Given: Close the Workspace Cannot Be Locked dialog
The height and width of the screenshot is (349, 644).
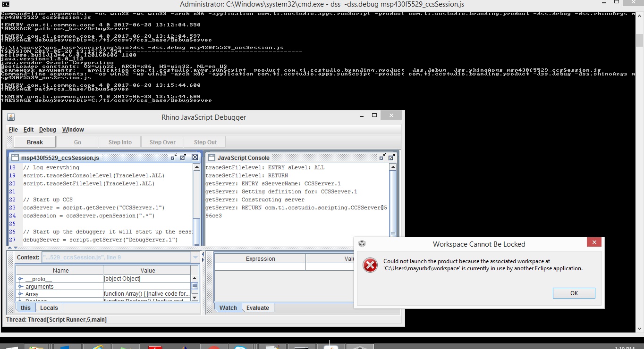Looking at the screenshot, I should pyautogui.click(x=594, y=242).
